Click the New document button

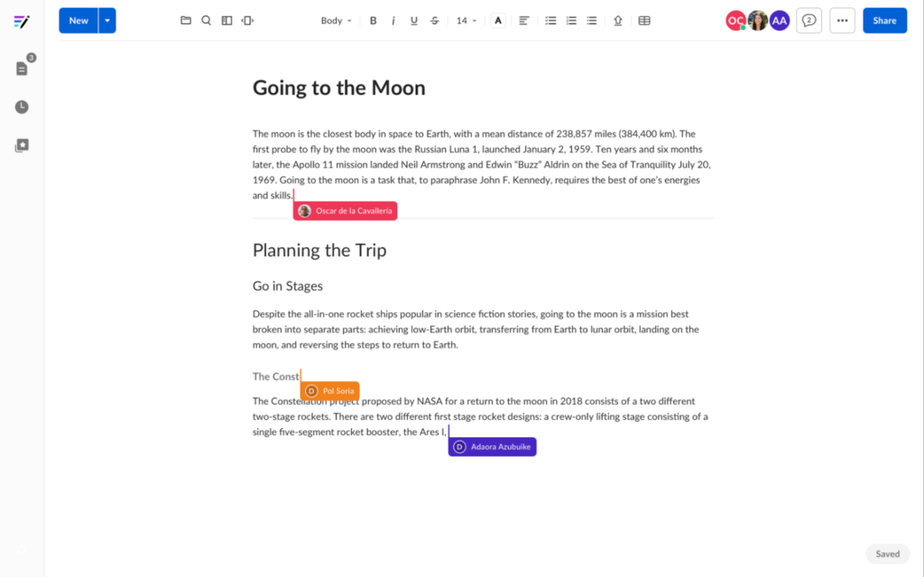[x=79, y=21]
